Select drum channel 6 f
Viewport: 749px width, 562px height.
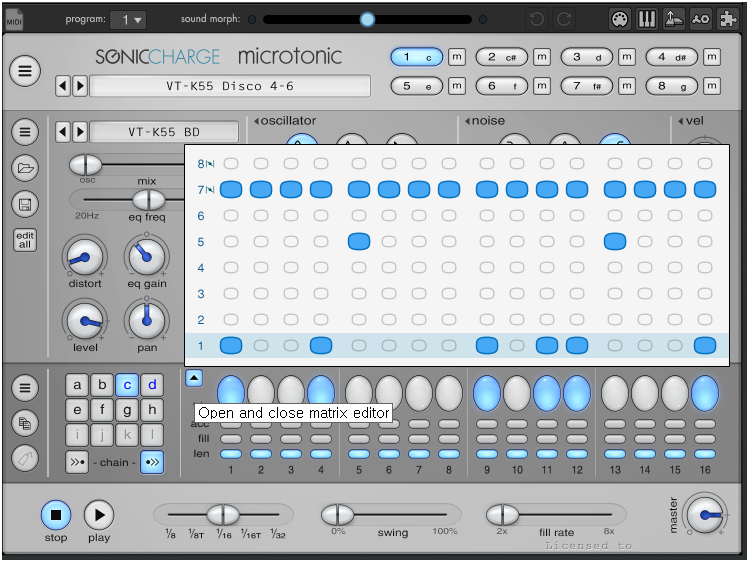[x=502, y=86]
